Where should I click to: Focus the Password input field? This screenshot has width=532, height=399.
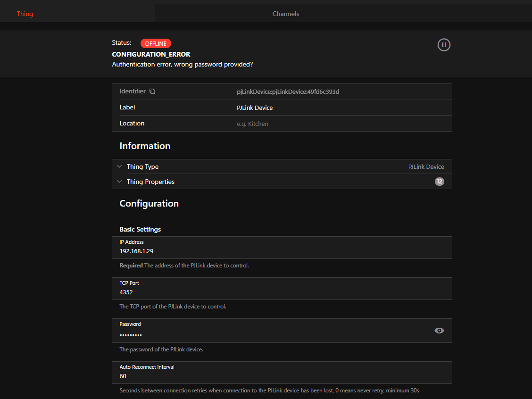274,334
